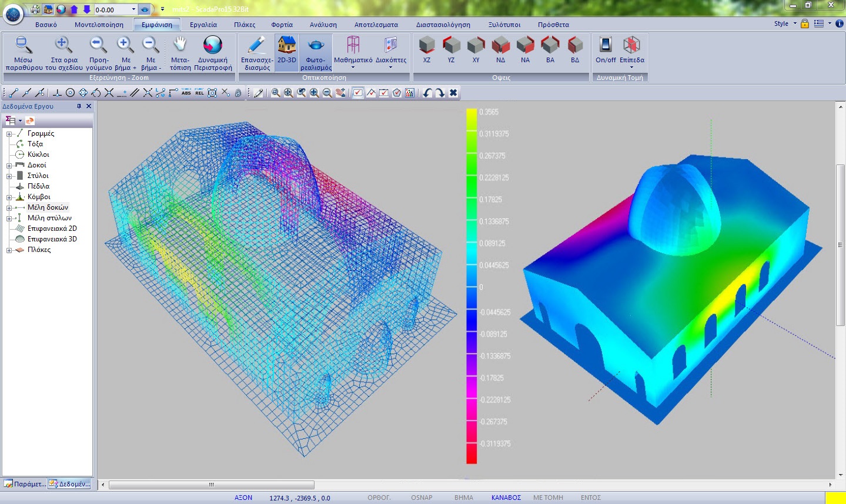
Task: Click the horizontal scrollbar thumb
Action: [212, 485]
